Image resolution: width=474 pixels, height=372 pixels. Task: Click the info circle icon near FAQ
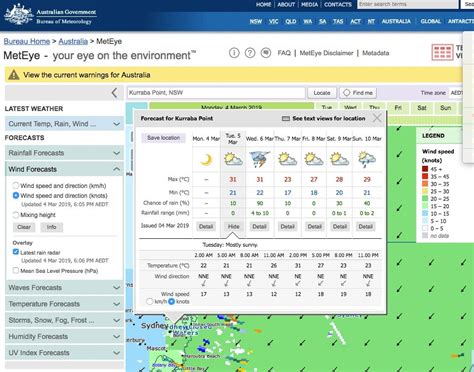click(234, 53)
